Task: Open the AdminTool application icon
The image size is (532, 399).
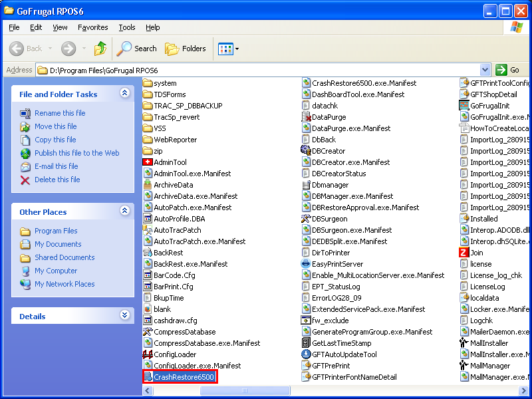Action: point(148,162)
